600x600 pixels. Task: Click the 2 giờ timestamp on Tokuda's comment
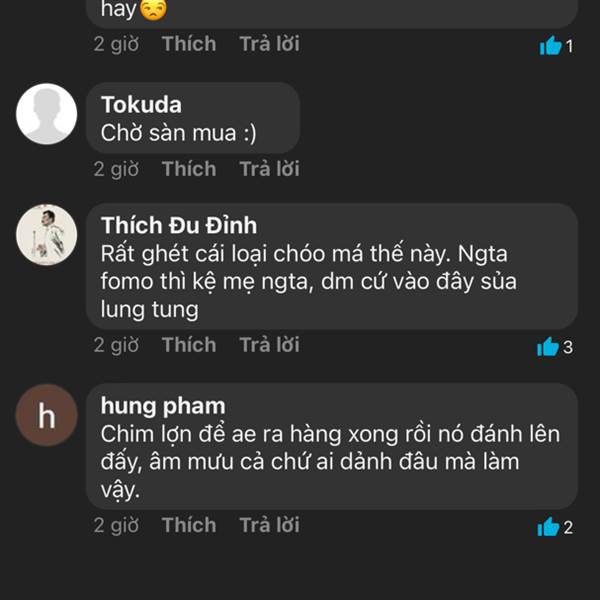click(x=116, y=169)
